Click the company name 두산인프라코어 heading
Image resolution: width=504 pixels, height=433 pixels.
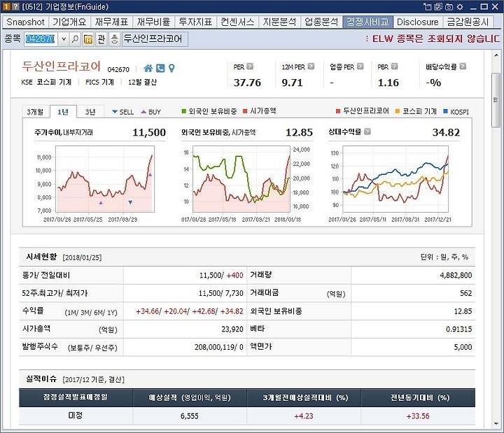tap(61, 66)
